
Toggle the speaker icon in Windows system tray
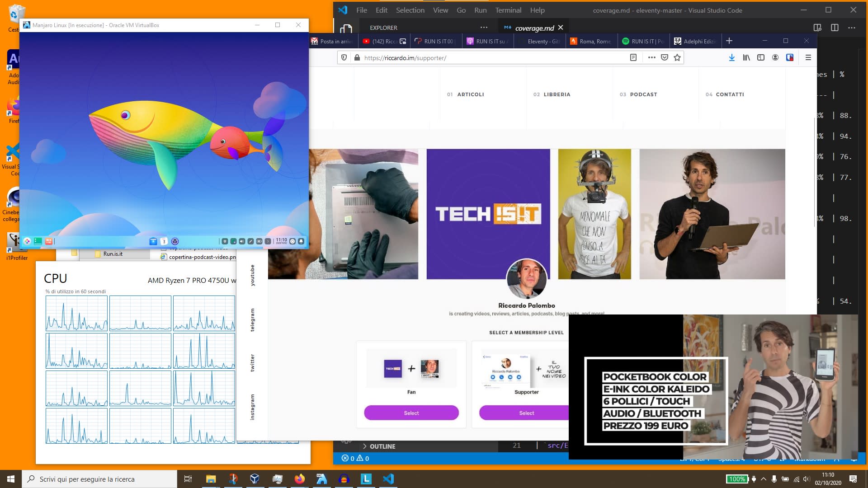807,479
